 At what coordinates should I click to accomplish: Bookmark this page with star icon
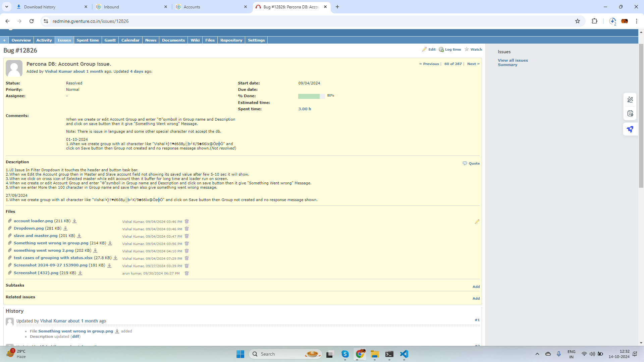[578, 21]
